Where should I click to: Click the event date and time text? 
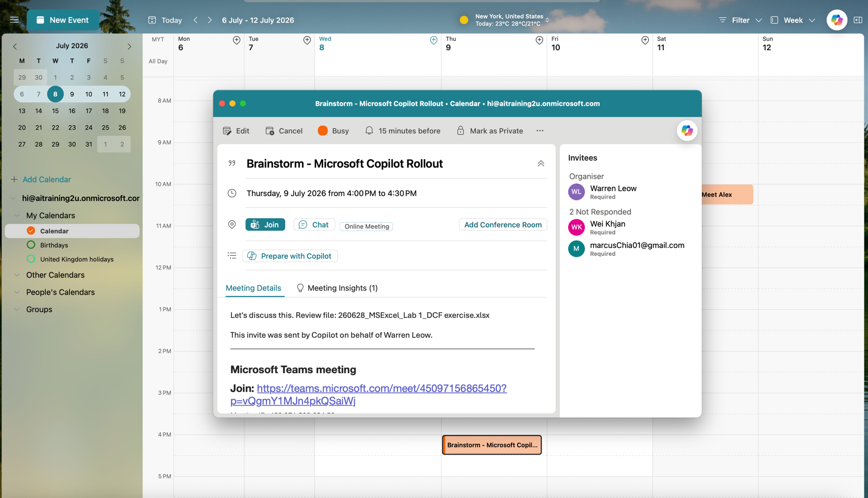tap(332, 193)
